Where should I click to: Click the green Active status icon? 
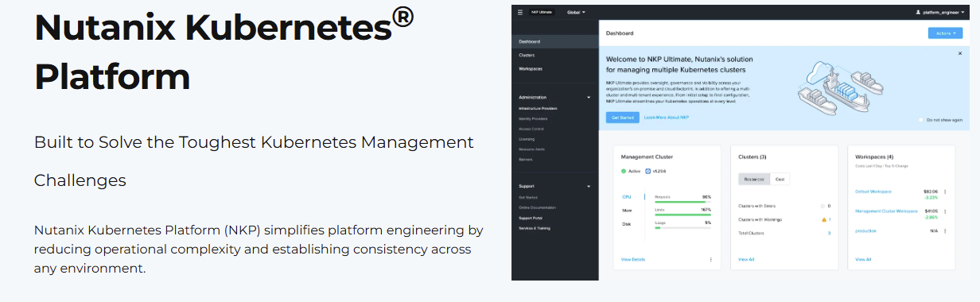pyautogui.click(x=624, y=171)
